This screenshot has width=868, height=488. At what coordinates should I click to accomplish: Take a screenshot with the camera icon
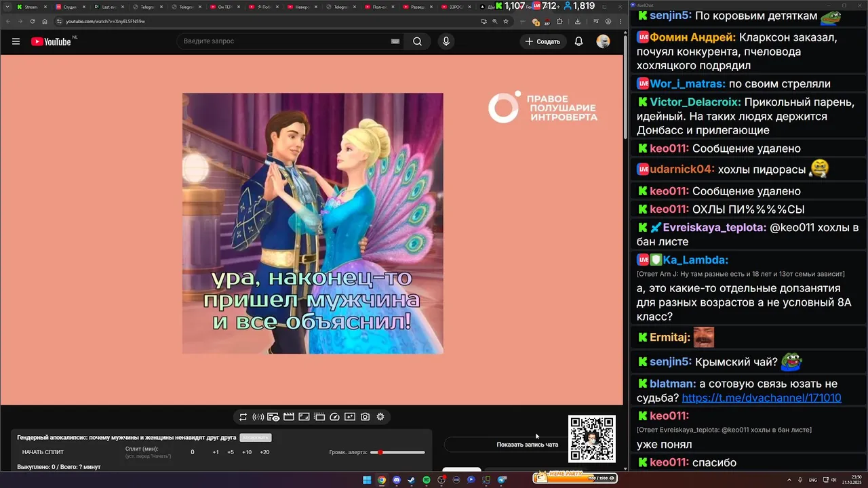(x=365, y=417)
